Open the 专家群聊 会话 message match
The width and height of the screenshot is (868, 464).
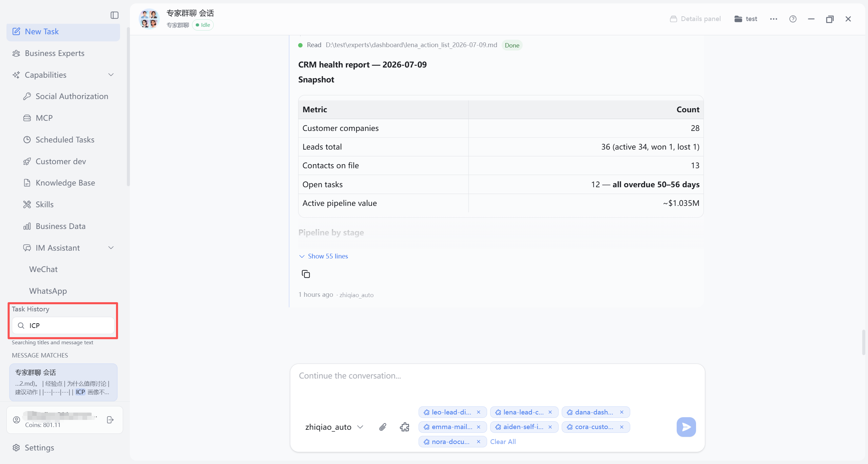point(63,382)
